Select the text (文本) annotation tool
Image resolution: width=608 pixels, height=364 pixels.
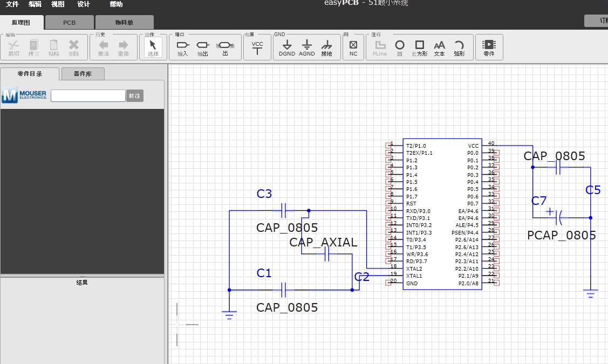click(439, 47)
